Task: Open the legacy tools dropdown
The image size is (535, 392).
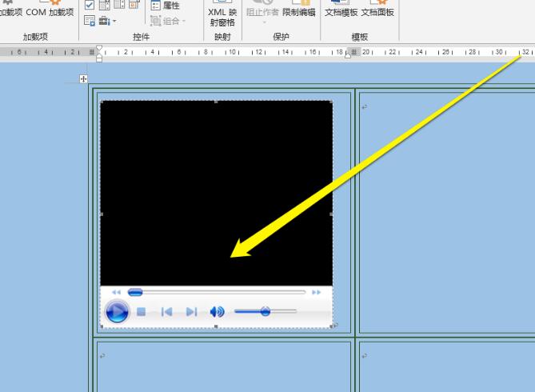Action: coord(109,21)
